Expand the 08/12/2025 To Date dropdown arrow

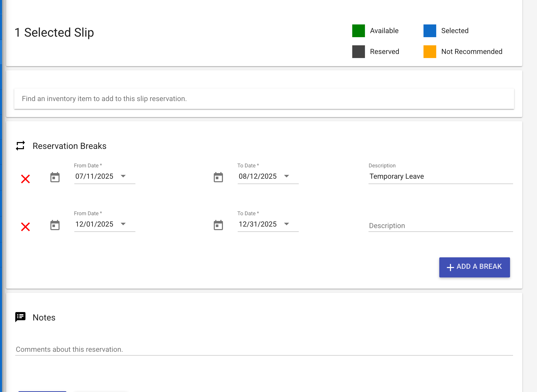(287, 176)
